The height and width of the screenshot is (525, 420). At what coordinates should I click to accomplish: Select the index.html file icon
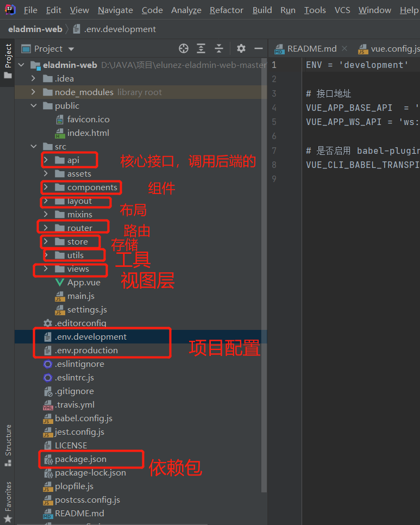click(x=60, y=133)
